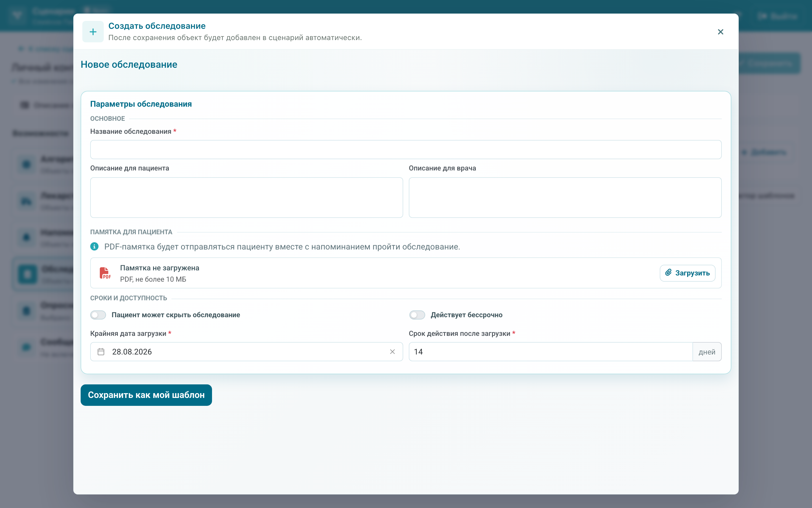Viewport: 812px width, 508px height.
Task: Click into Описание для врача text area
Action: point(565,198)
